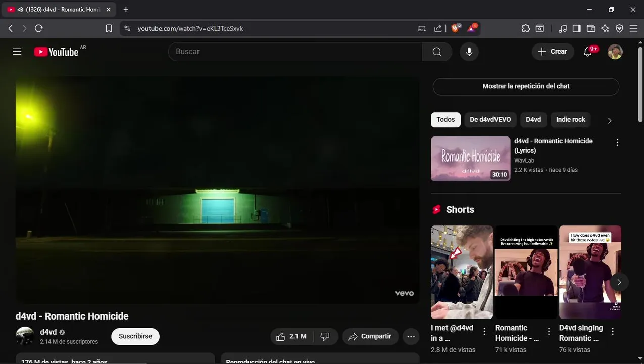Open Brave Rewards triangle icon
Image resolution: width=644 pixels, height=364 pixels.
pyautogui.click(x=472, y=28)
